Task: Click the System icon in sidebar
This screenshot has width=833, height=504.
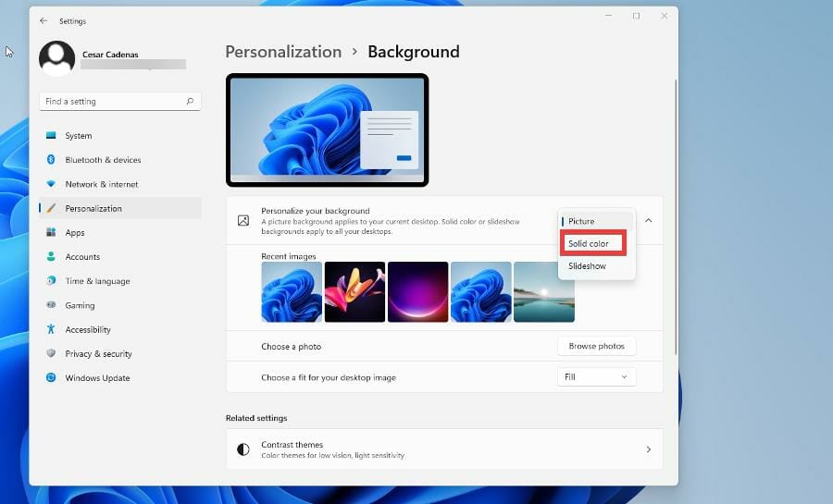Action: tap(51, 136)
